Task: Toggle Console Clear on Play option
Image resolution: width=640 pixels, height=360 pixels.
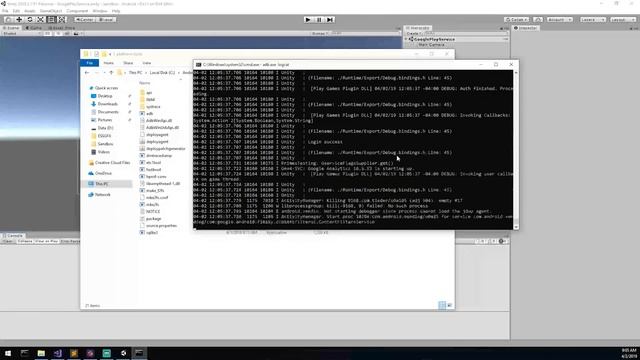Action: (x=46, y=242)
